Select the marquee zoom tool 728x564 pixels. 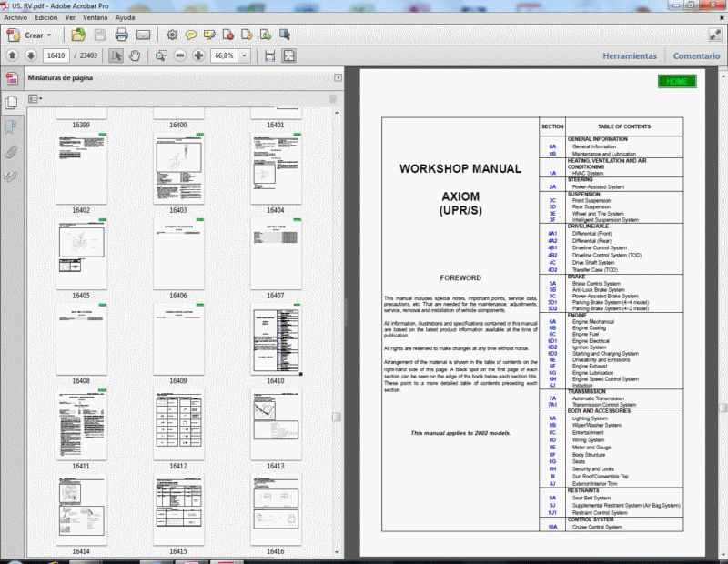click(x=161, y=55)
